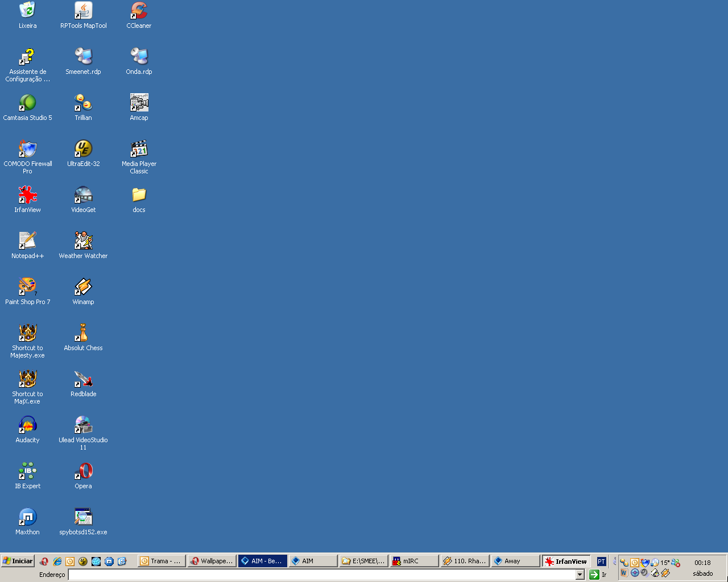Select the VideoGet desktop shortcut
This screenshot has height=582, width=728.
point(83,199)
